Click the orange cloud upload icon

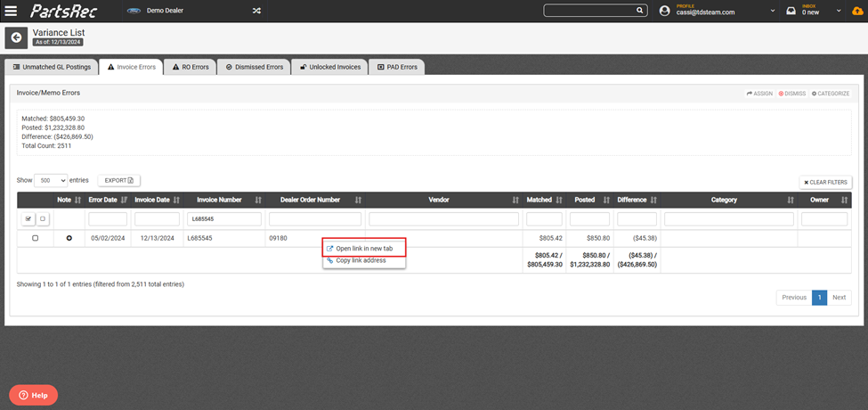pos(857,11)
